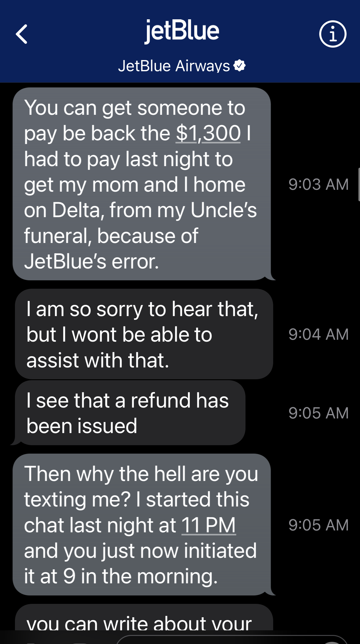This screenshot has height=644, width=360.
Task: Tap the jetBlue logo in header
Action: pos(182,31)
